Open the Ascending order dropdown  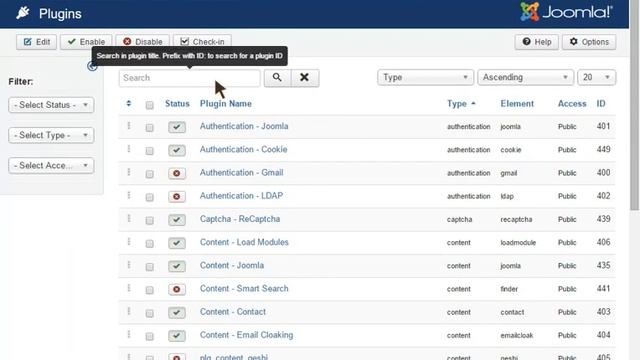click(x=525, y=77)
